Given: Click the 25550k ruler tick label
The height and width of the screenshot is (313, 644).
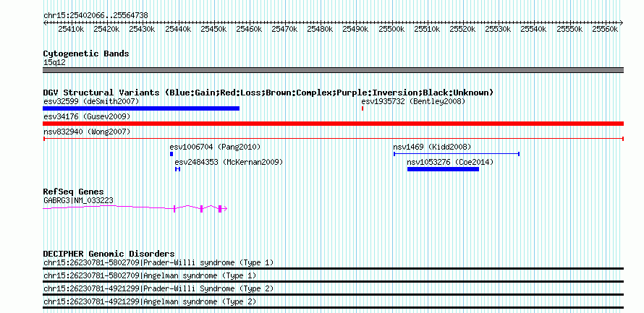Looking at the screenshot, I should [570, 29].
